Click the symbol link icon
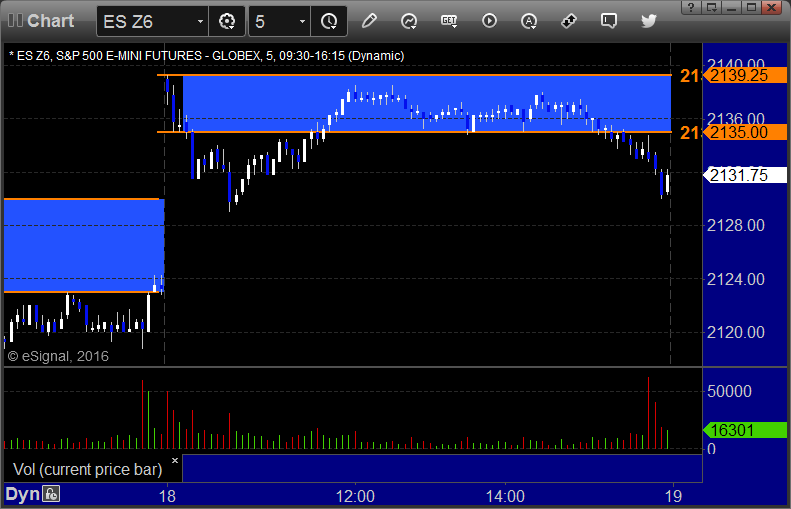The width and height of the screenshot is (791, 509). pos(569,21)
